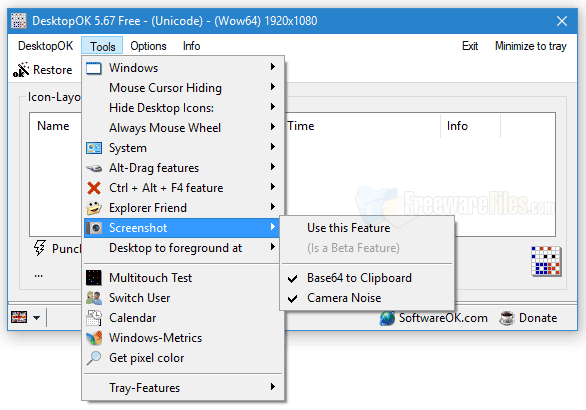Click the Calendar icon in Tools menu
The height and width of the screenshot is (410, 586).
[94, 318]
